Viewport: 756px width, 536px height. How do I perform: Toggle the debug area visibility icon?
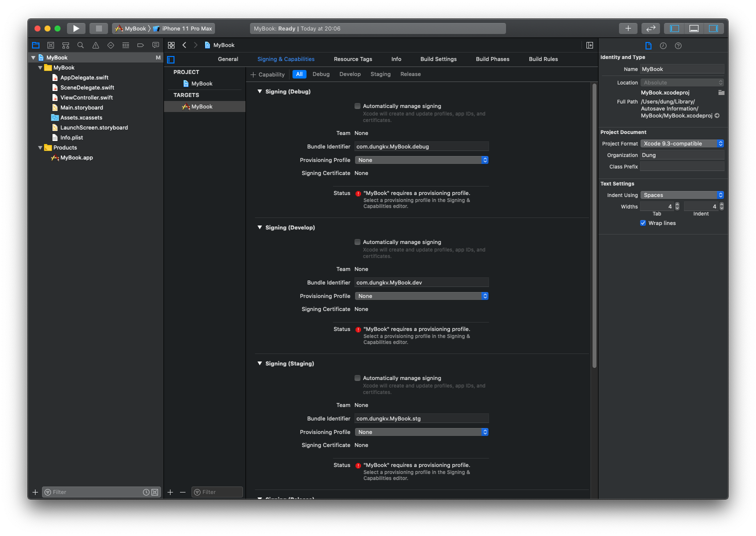pos(693,28)
